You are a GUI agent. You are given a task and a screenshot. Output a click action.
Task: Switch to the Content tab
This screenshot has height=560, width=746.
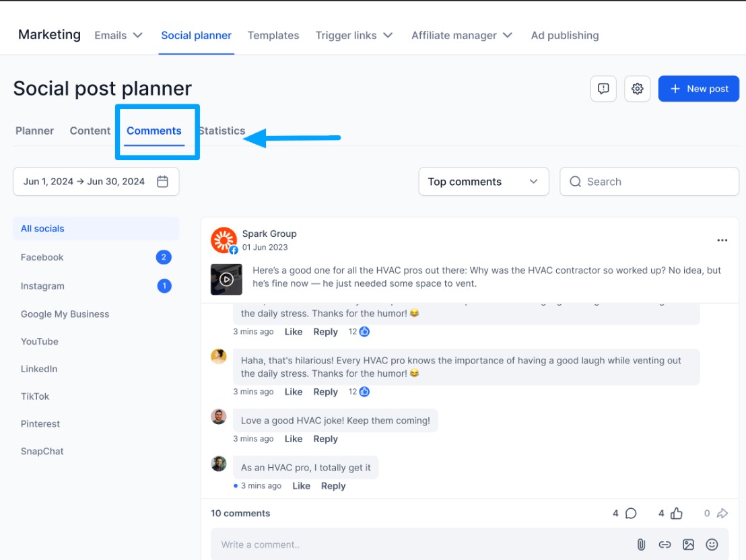(x=90, y=131)
